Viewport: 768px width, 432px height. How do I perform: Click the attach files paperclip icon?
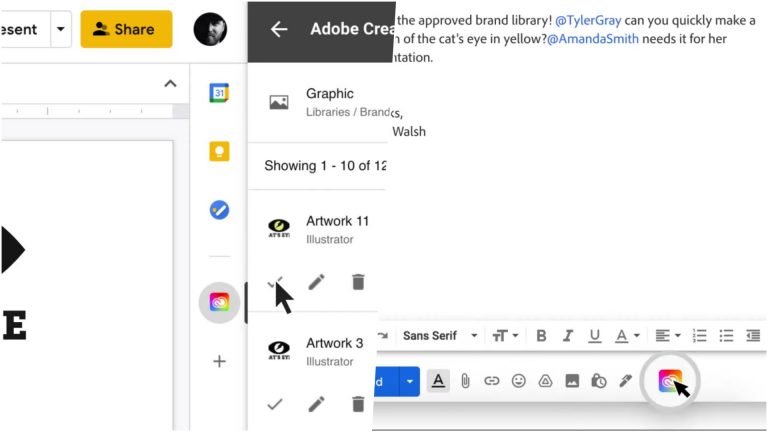pyautogui.click(x=465, y=381)
